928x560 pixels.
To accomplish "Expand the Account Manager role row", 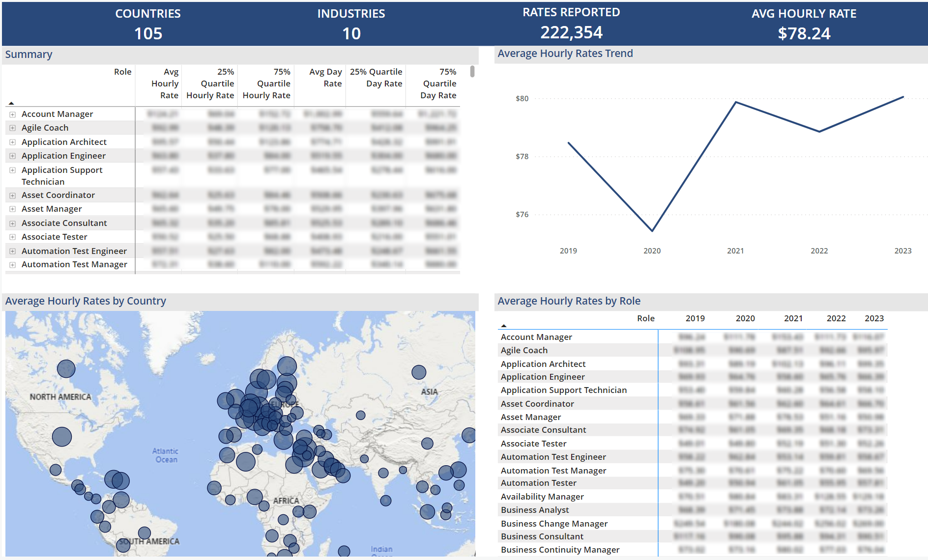I will [x=12, y=113].
